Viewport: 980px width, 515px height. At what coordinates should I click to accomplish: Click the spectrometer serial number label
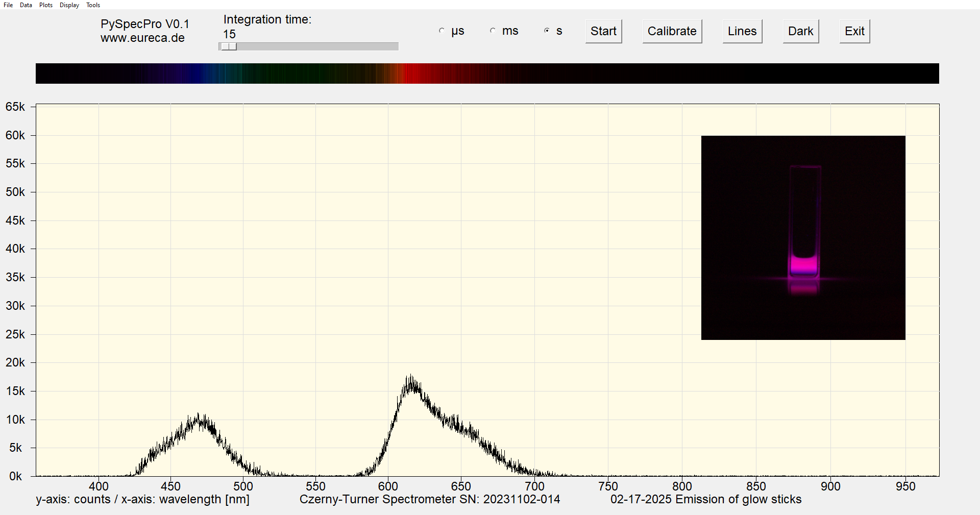(430, 499)
